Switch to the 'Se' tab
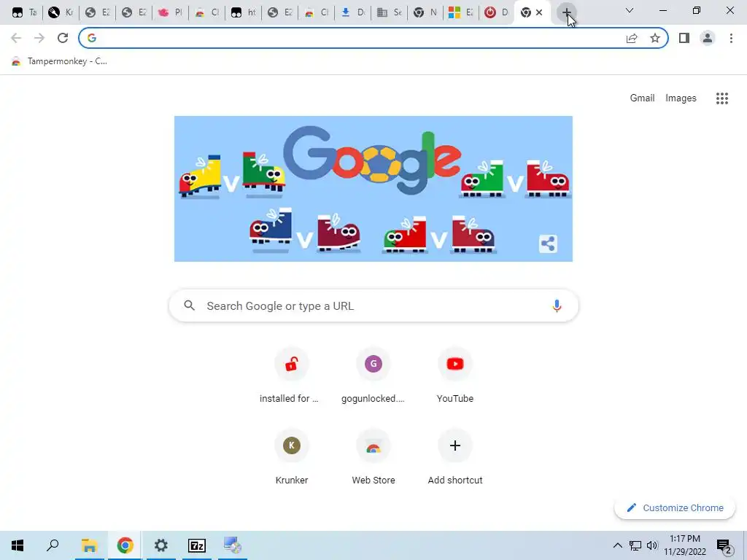 pos(390,12)
